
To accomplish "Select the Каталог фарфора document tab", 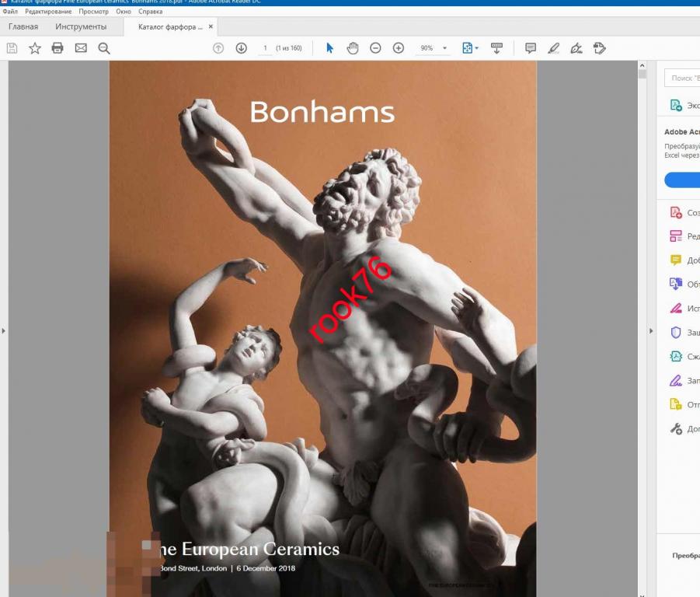I will 170,26.
